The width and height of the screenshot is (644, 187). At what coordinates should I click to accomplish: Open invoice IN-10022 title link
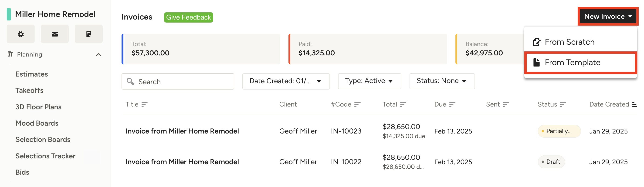(x=182, y=162)
